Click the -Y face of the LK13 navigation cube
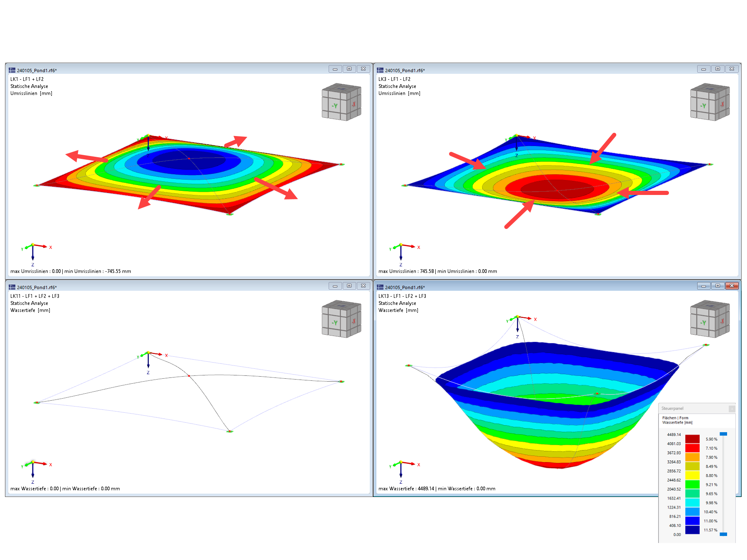 coord(703,323)
